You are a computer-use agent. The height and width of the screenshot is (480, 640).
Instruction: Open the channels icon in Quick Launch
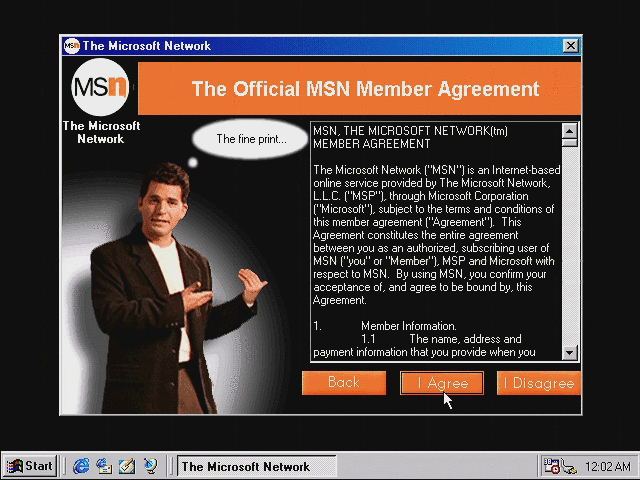(x=150, y=466)
